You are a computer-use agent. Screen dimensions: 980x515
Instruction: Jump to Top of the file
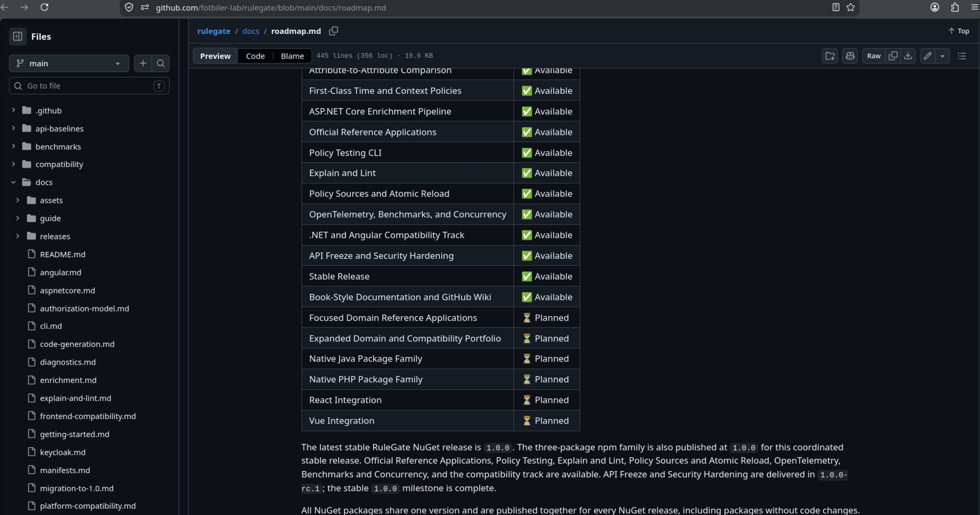959,31
